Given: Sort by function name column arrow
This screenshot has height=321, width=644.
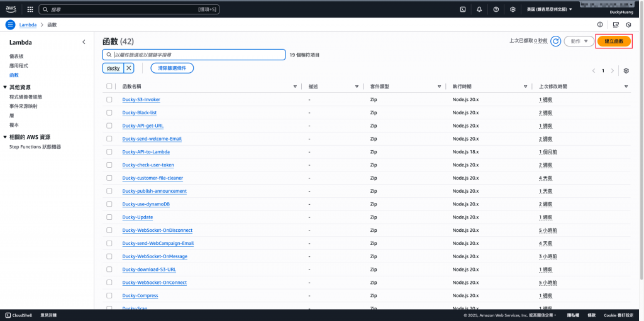Looking at the screenshot, I should [295, 87].
